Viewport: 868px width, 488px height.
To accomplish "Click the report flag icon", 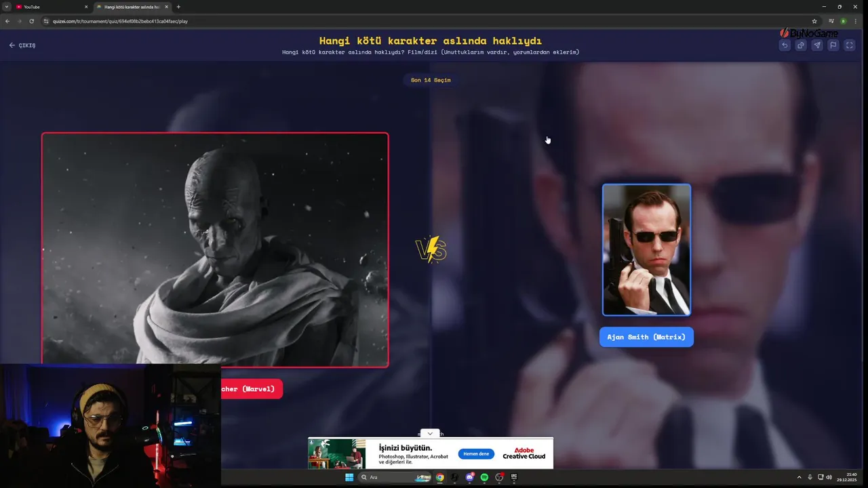I will [x=833, y=45].
